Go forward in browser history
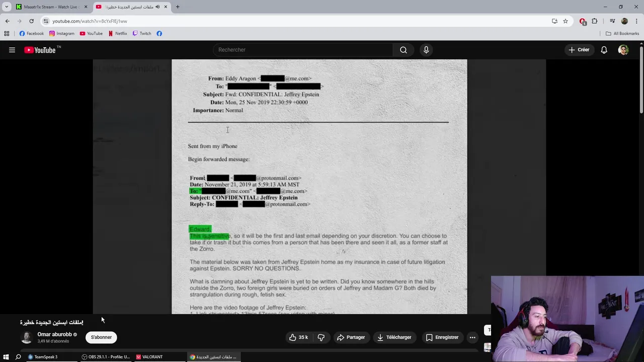This screenshot has height=362, width=644. pos(19,21)
